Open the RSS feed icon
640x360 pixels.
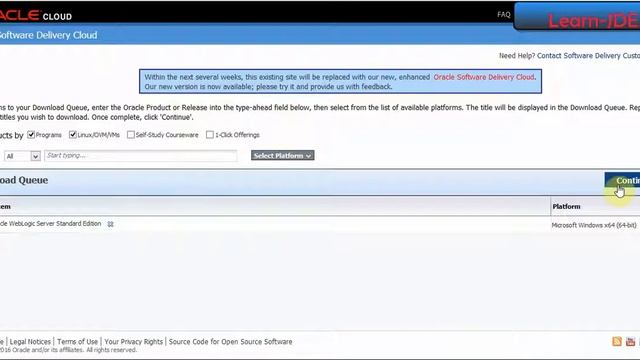(x=617, y=341)
